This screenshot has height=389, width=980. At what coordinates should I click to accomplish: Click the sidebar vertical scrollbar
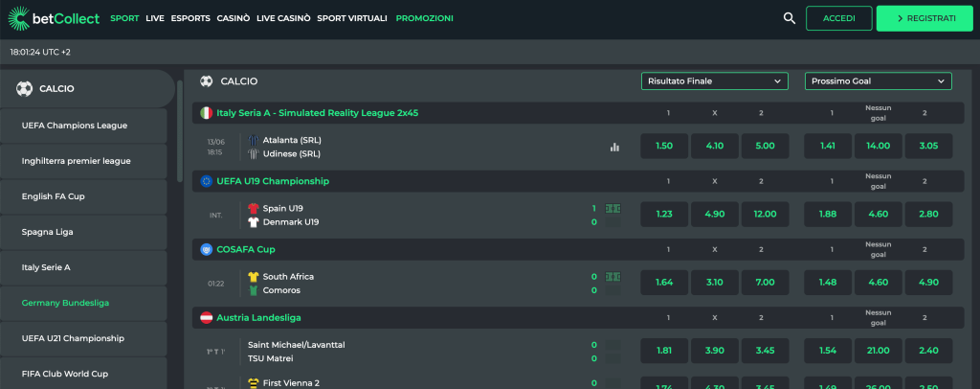180,130
